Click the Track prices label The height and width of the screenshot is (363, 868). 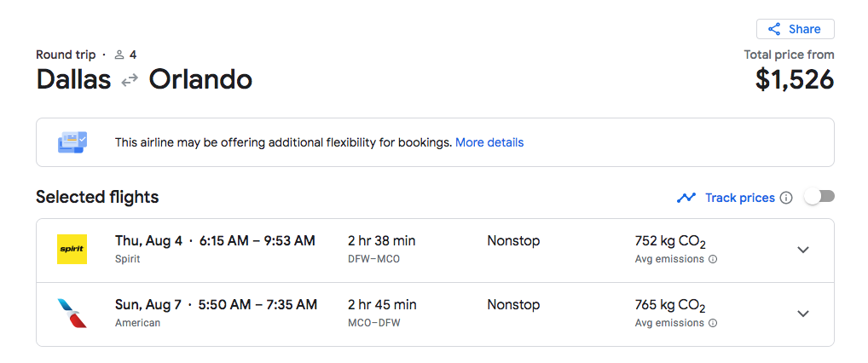point(739,198)
